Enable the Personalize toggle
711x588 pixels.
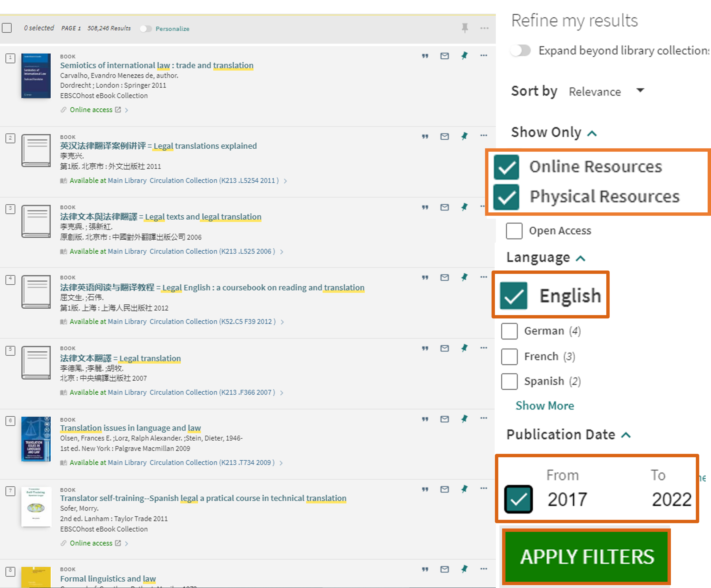click(x=146, y=29)
